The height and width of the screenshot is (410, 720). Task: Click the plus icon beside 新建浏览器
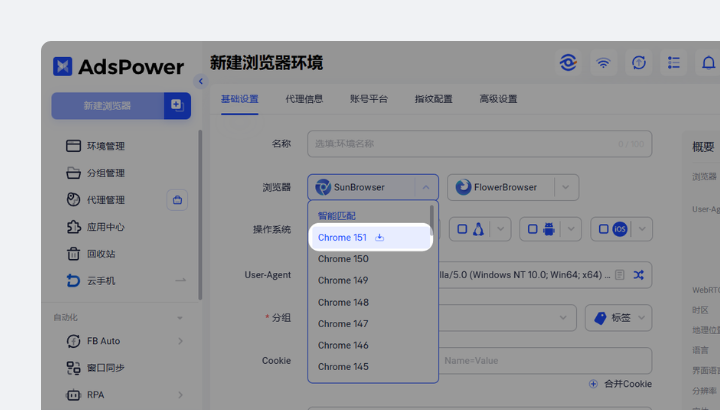(177, 105)
